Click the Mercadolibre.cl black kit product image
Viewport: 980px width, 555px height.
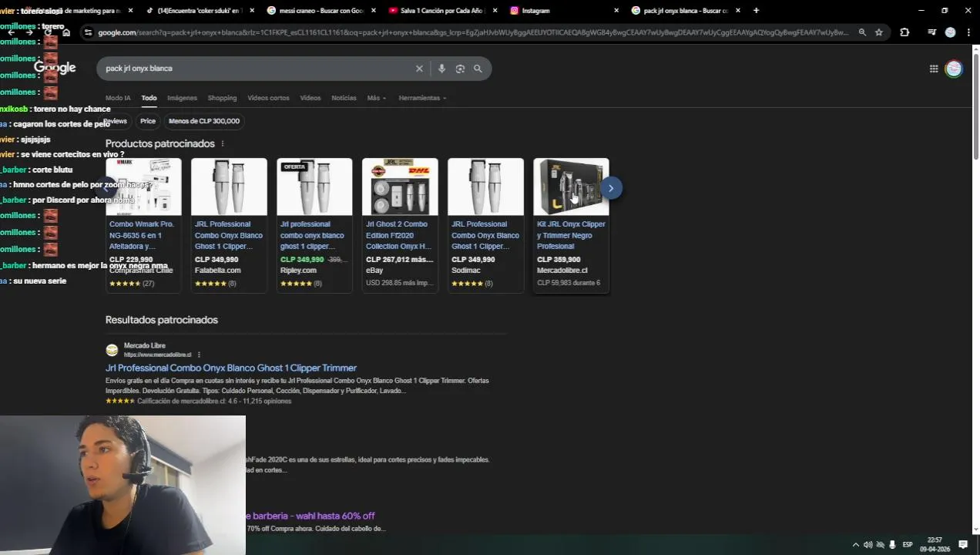[x=571, y=187]
